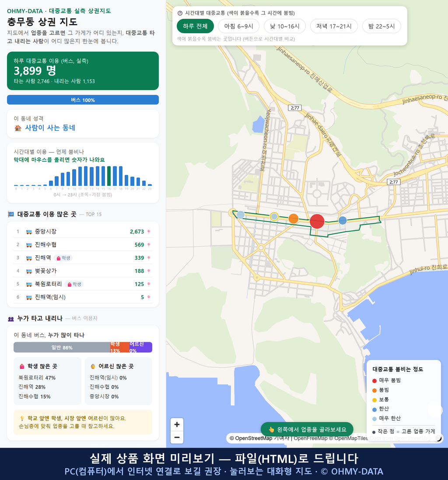Select the 저녁 17~21시 filter
This screenshot has height=480, width=448.
tap(334, 26)
